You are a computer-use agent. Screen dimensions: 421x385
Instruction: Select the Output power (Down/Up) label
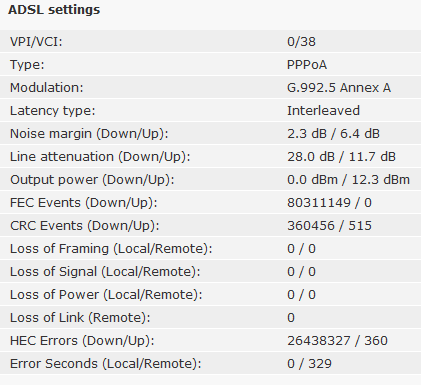click(x=92, y=180)
